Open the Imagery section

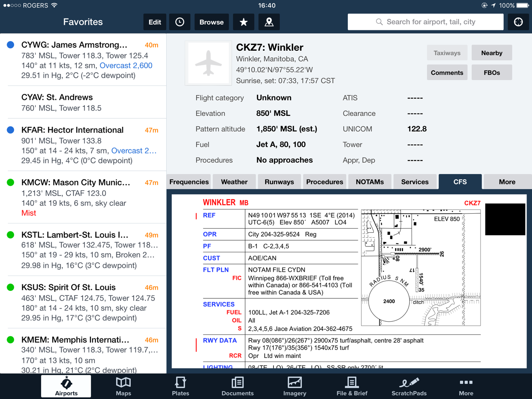(x=295, y=386)
